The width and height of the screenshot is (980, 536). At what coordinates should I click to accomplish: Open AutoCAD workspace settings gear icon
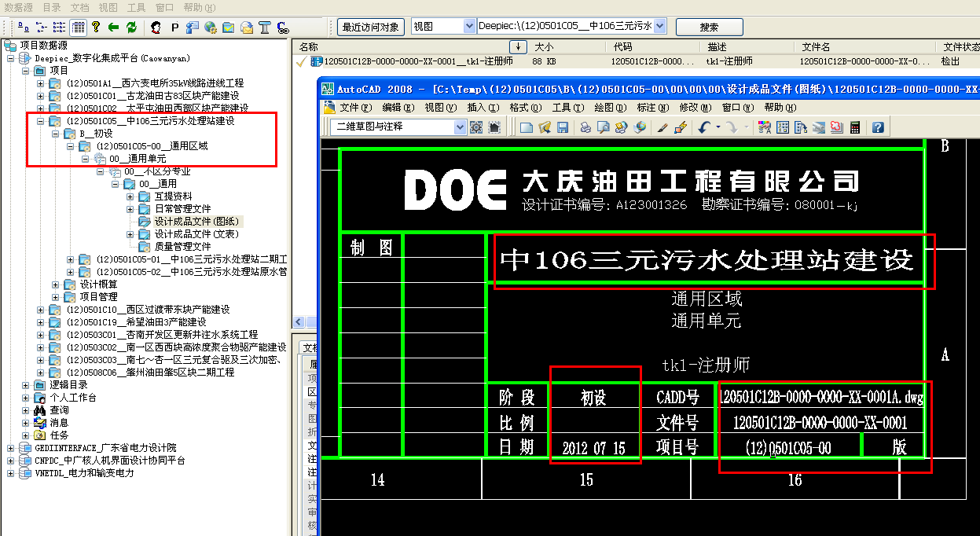[476, 127]
